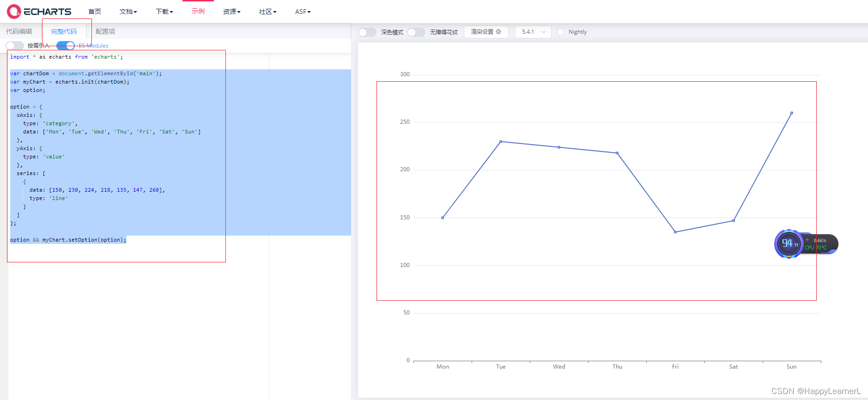Click the Wed data point on chart
Screen dimensions: 868x400
(559, 147)
